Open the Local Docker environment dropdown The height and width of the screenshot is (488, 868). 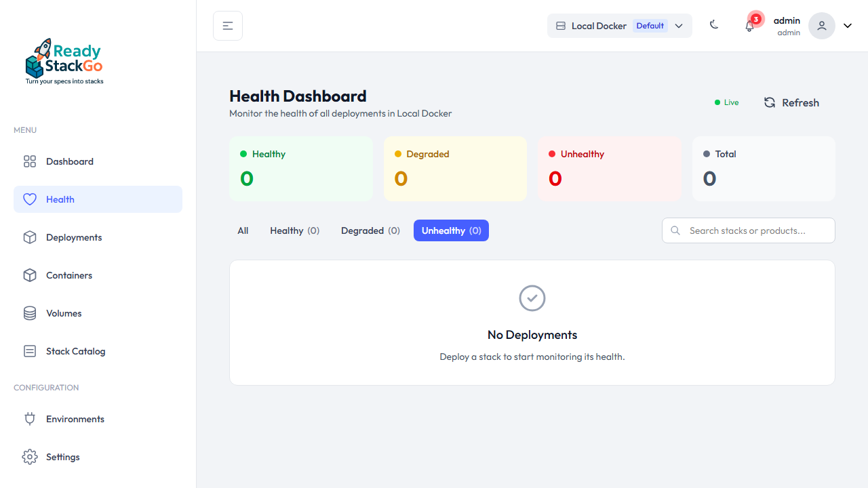point(619,25)
